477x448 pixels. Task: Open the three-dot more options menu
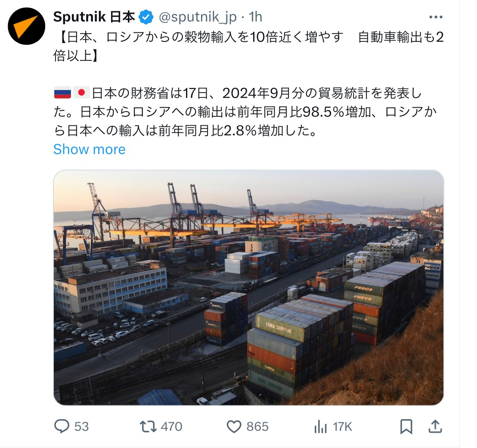[x=436, y=17]
